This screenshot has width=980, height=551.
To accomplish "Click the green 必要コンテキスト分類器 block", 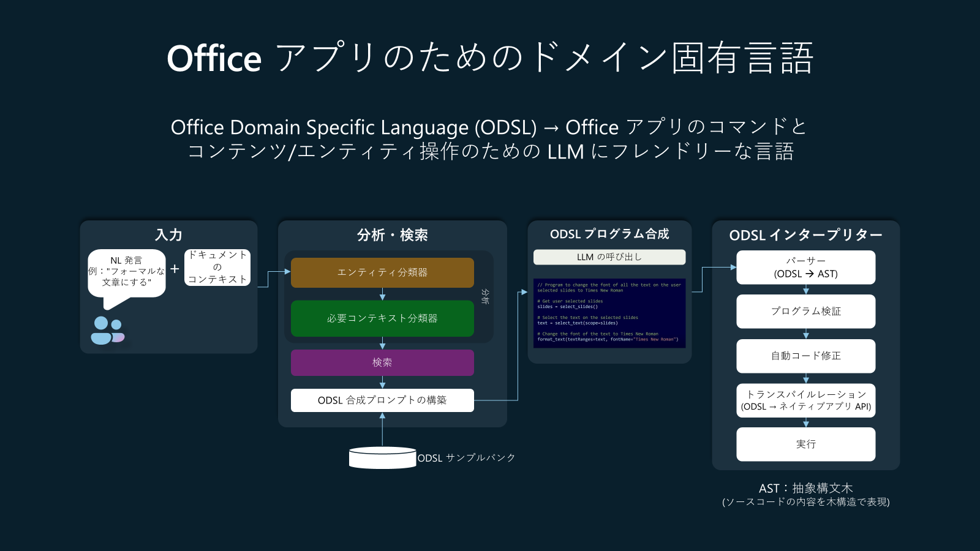I will pos(382,318).
